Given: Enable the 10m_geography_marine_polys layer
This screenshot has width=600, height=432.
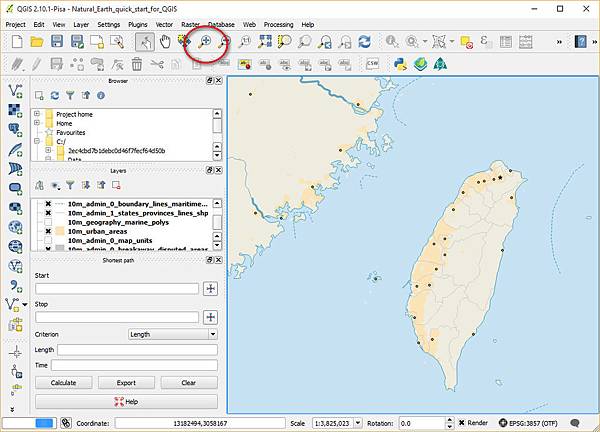Looking at the screenshot, I should pos(48,222).
